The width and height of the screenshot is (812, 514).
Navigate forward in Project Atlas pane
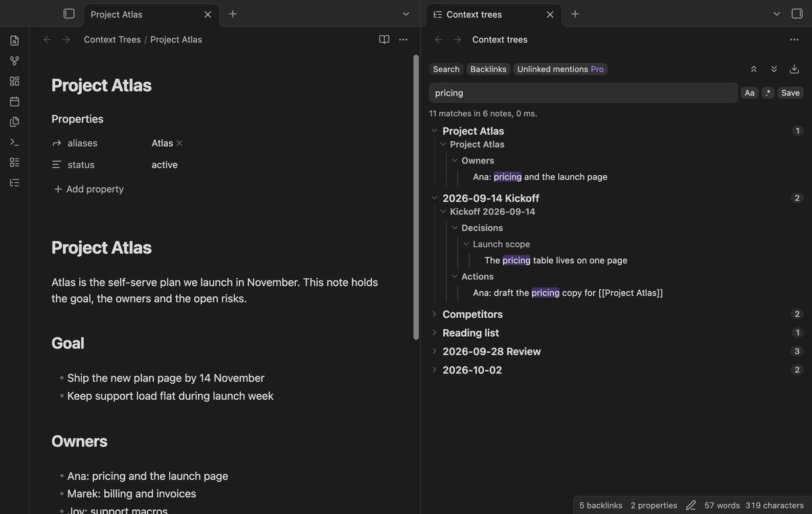[66, 39]
